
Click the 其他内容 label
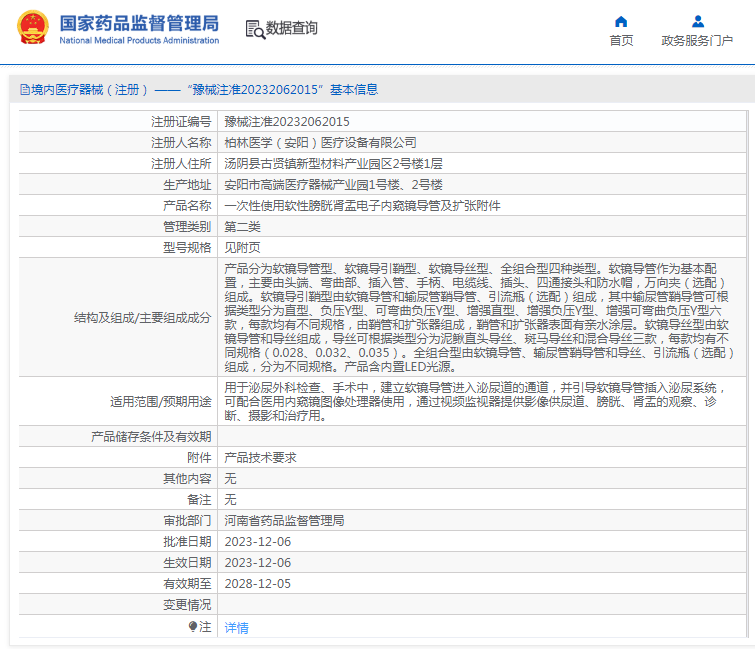tap(187, 479)
